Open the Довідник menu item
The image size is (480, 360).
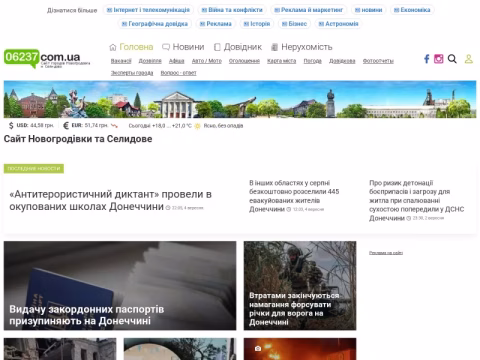[x=243, y=47]
